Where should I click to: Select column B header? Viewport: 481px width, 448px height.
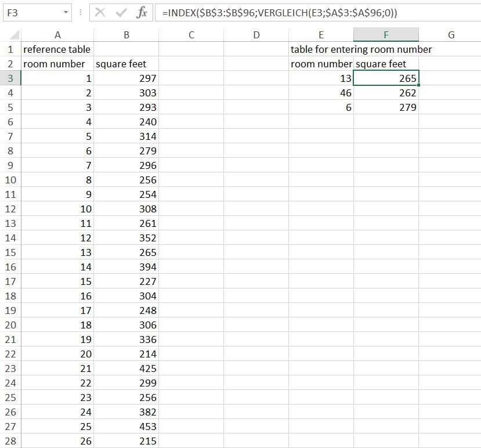[126, 35]
